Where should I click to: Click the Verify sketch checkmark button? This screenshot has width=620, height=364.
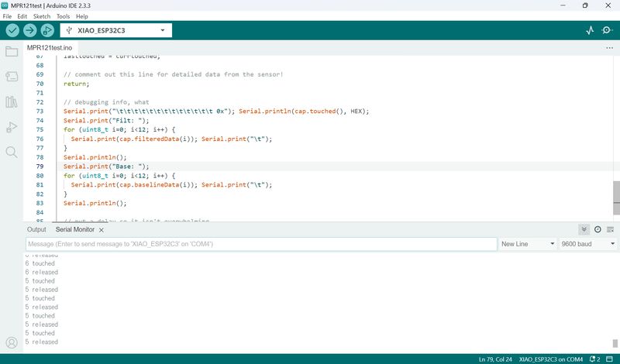click(x=12, y=30)
